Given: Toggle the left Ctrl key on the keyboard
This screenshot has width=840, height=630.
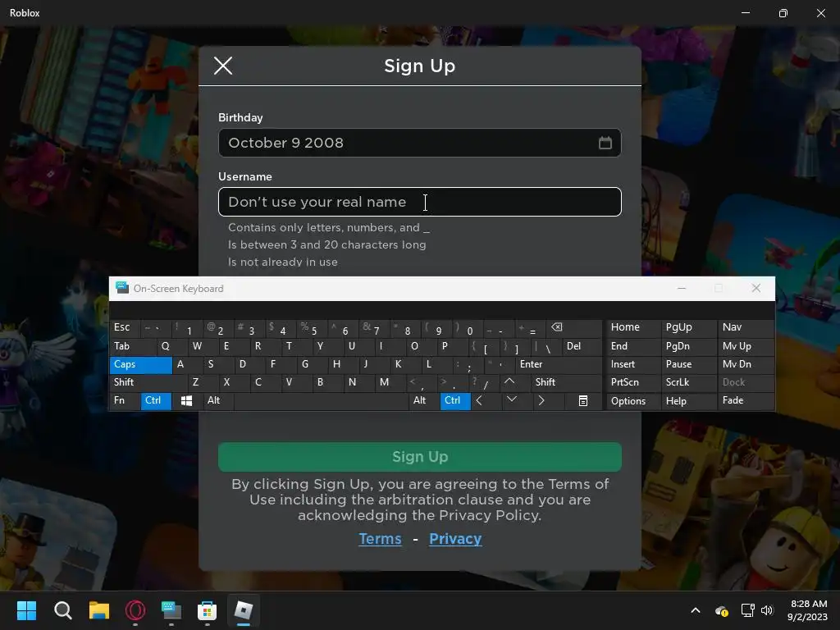Looking at the screenshot, I should coord(156,400).
